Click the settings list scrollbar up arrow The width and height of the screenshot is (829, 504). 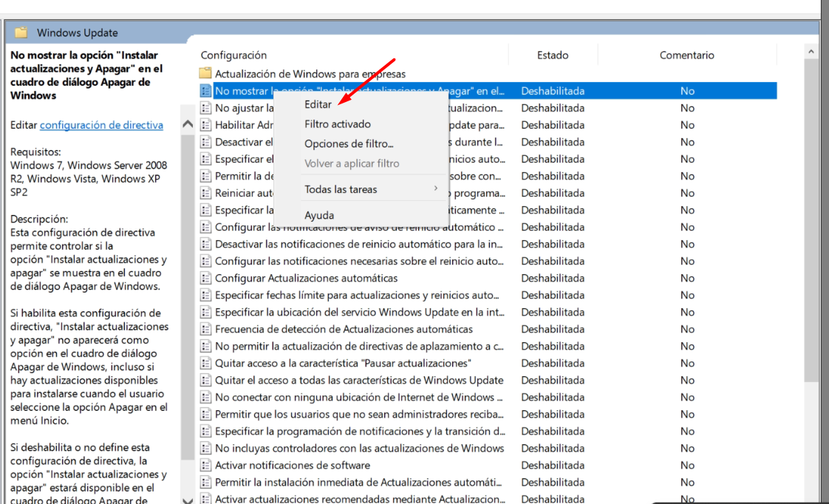[811, 52]
